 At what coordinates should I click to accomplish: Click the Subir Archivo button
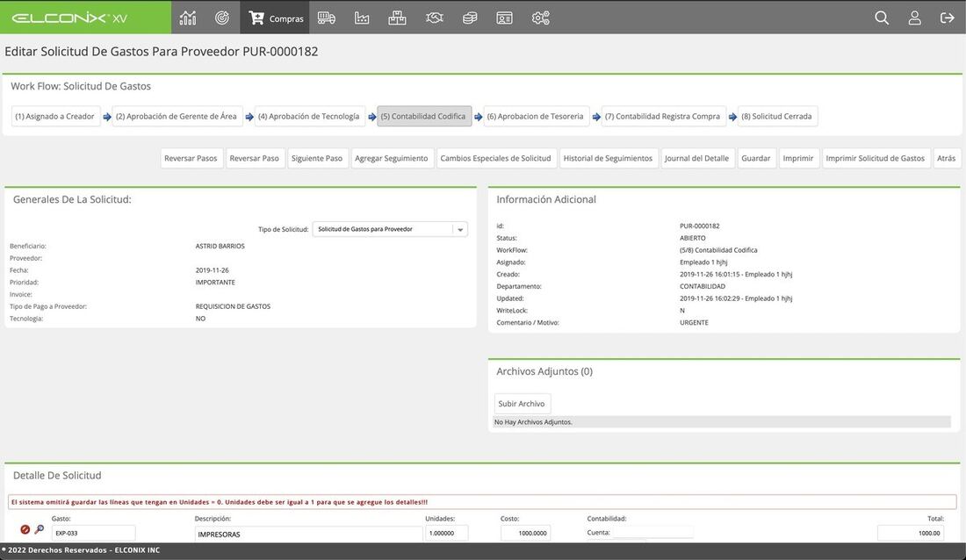[522, 404]
